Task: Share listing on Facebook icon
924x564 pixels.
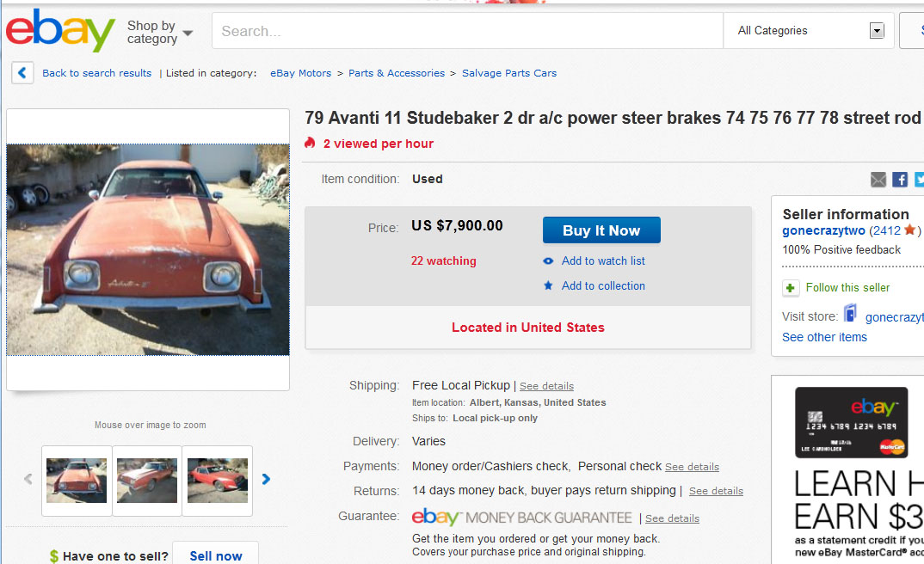Action: pos(900,180)
